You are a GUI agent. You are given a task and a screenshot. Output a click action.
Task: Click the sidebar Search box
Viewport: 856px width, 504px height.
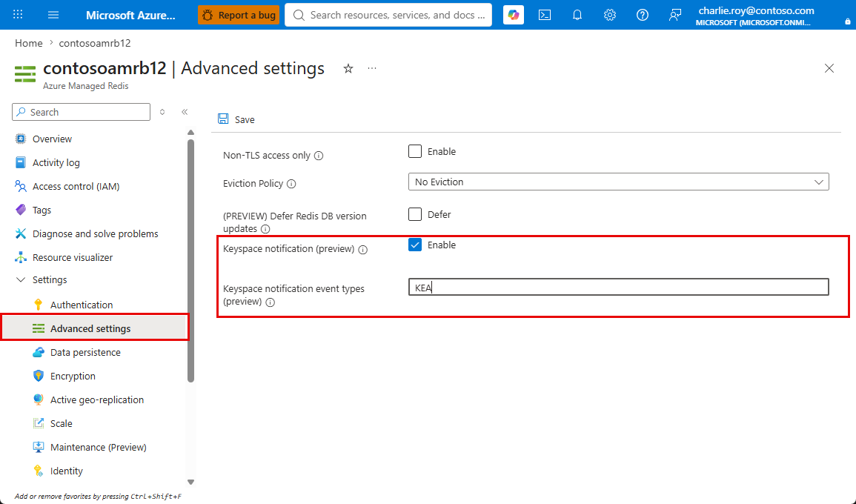pyautogui.click(x=81, y=112)
